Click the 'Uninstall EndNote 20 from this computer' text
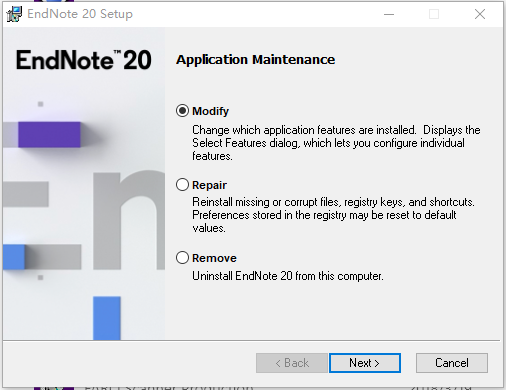The image size is (506, 390). 288,276
